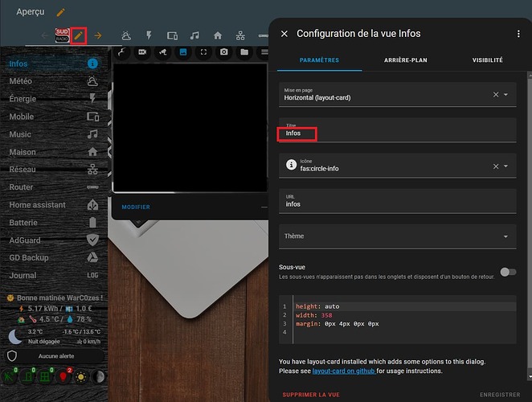The image size is (532, 402).
Task: Expand the Mise en page dropdown
Action: pos(505,94)
